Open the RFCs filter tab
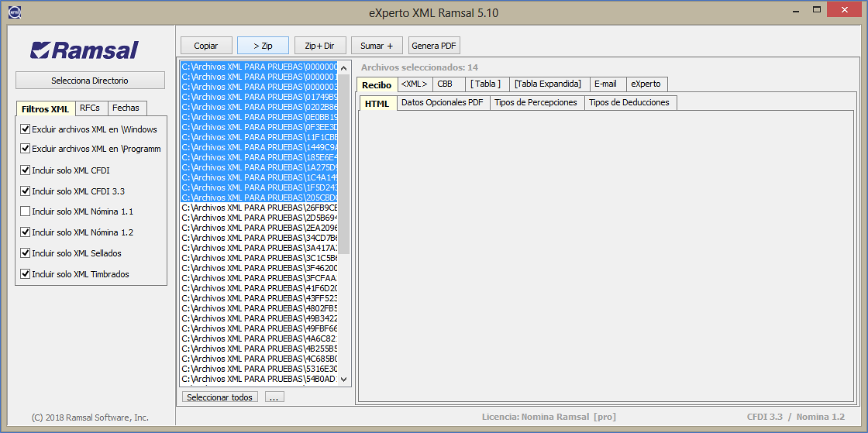868x433 pixels. (x=90, y=108)
